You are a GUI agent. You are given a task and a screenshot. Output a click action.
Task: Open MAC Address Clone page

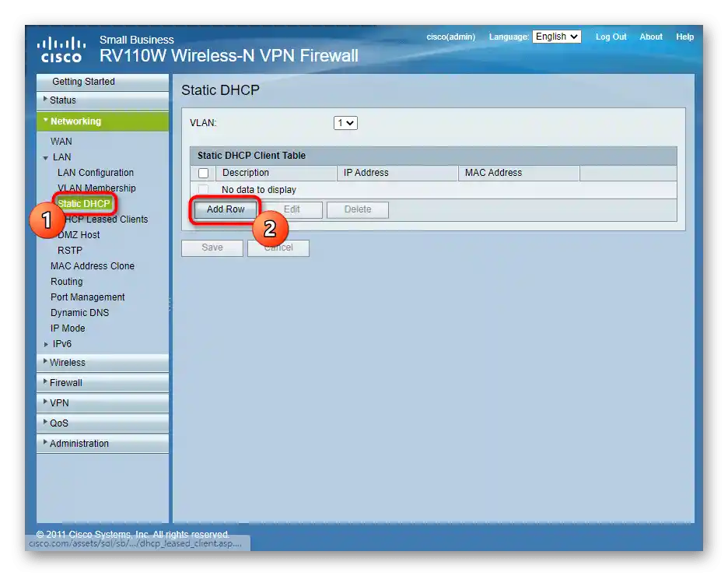(x=93, y=265)
